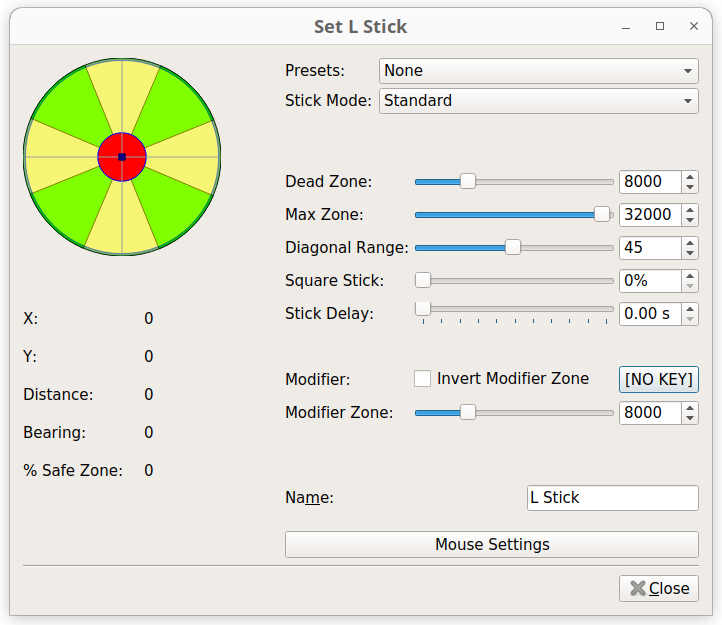Focus the Dead Zone 8000 value field
722x625 pixels.
point(650,182)
